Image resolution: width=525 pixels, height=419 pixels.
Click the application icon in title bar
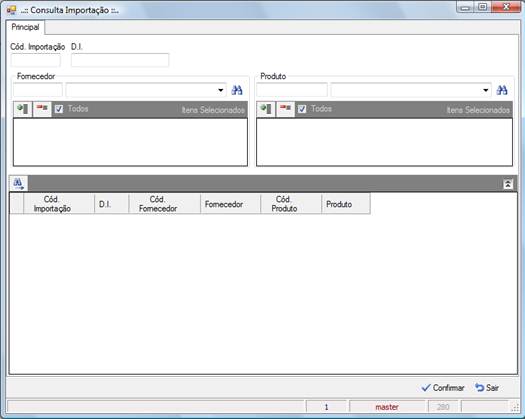[x=11, y=10]
